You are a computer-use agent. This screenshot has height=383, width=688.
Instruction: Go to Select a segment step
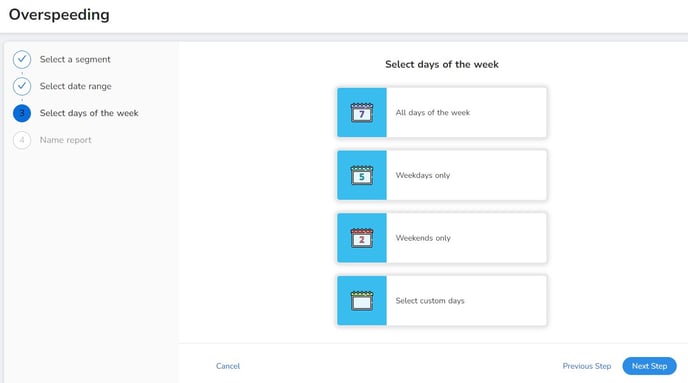coord(75,59)
